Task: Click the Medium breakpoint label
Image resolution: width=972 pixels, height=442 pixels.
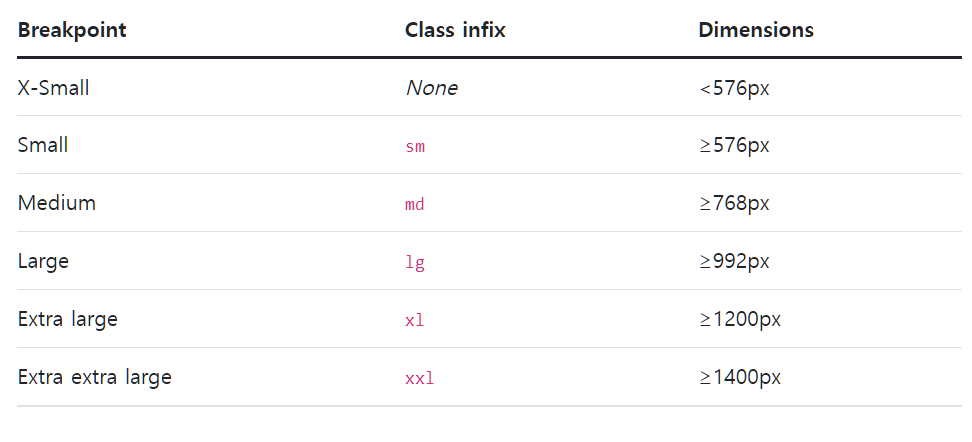Action: [x=57, y=203]
